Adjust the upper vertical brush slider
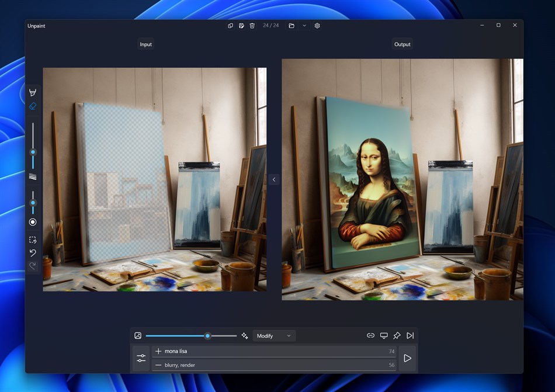555x392 pixels. pyautogui.click(x=33, y=152)
